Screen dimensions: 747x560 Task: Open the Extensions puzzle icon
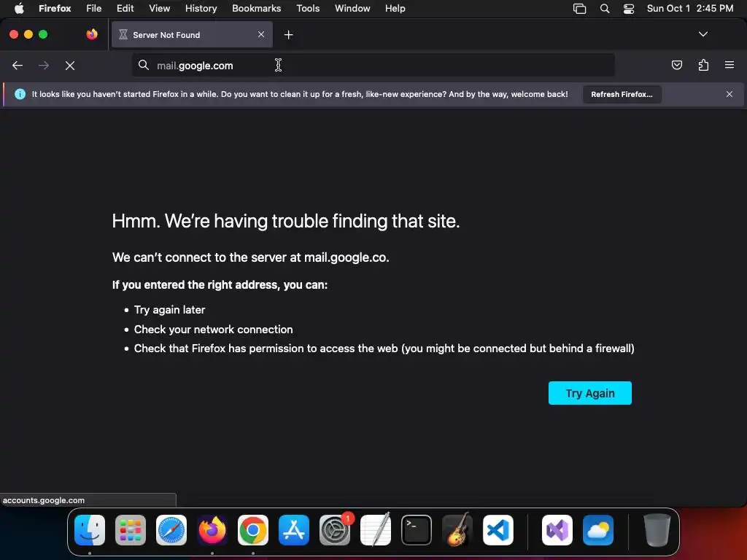coord(703,65)
